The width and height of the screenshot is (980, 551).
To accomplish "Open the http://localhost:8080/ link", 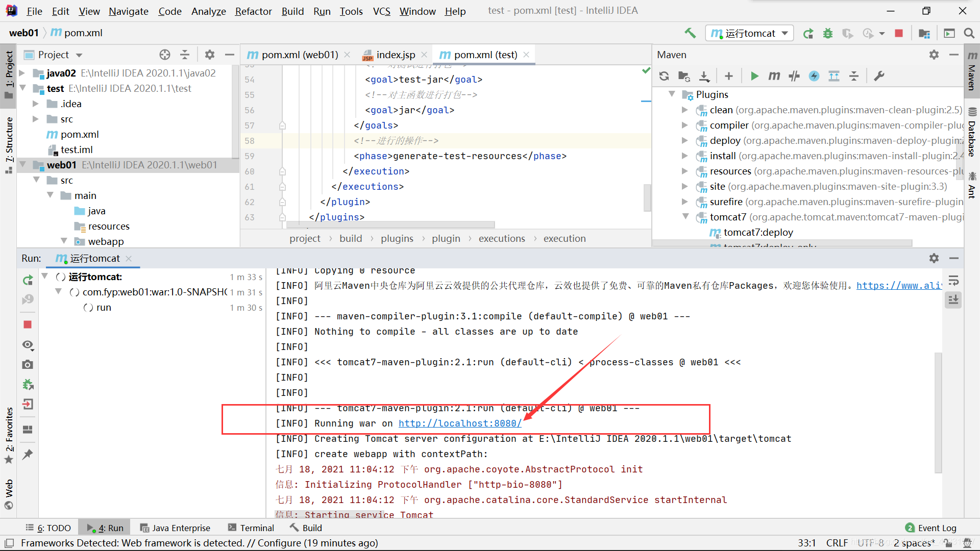I will (x=459, y=423).
